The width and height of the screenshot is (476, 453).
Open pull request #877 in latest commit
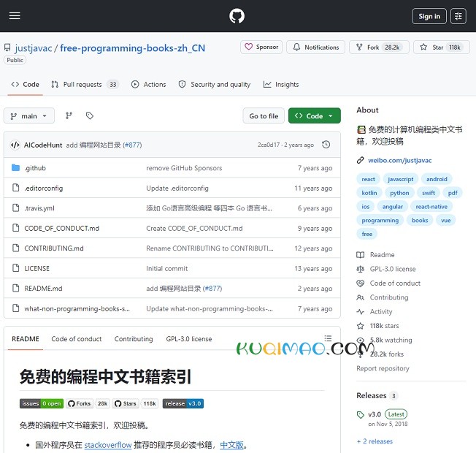pyautogui.click(x=132, y=145)
